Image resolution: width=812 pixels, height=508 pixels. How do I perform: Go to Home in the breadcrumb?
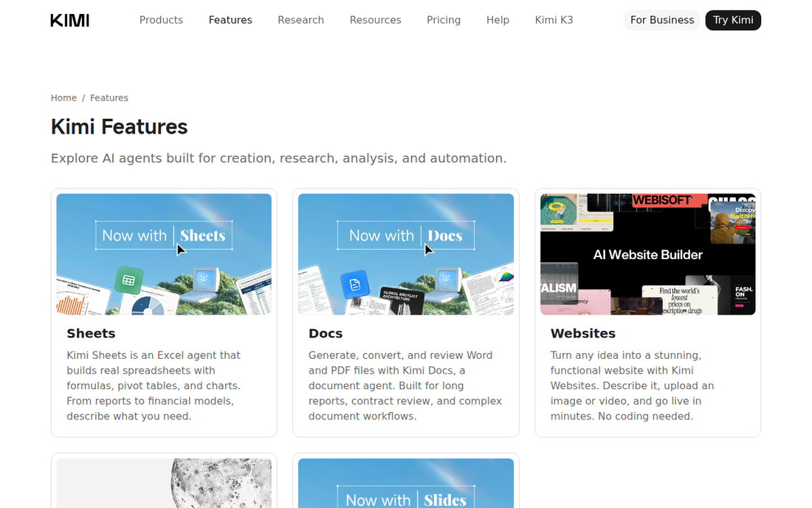[x=63, y=98]
